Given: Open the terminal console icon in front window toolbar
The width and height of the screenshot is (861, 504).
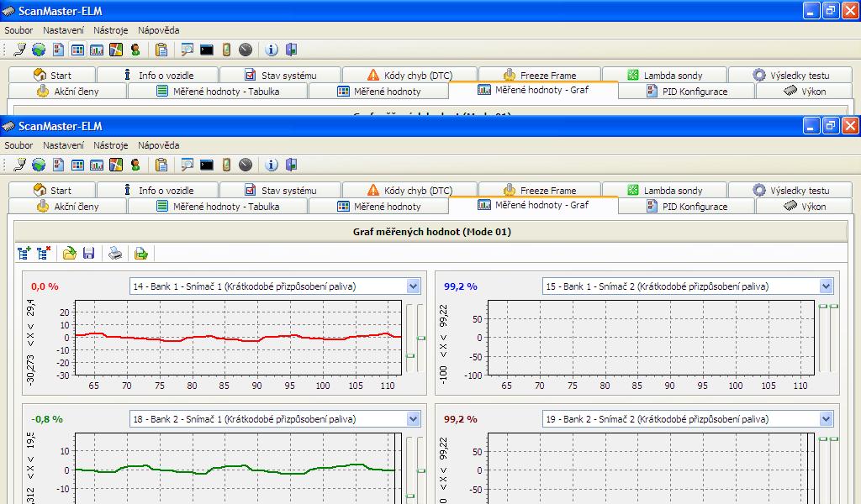Looking at the screenshot, I should click(206, 165).
